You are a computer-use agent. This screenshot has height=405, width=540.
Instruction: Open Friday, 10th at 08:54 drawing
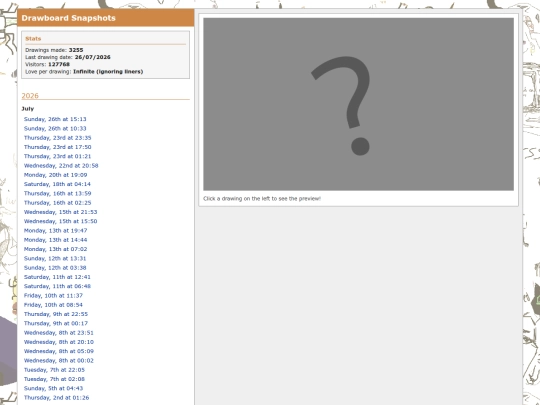[x=53, y=305]
